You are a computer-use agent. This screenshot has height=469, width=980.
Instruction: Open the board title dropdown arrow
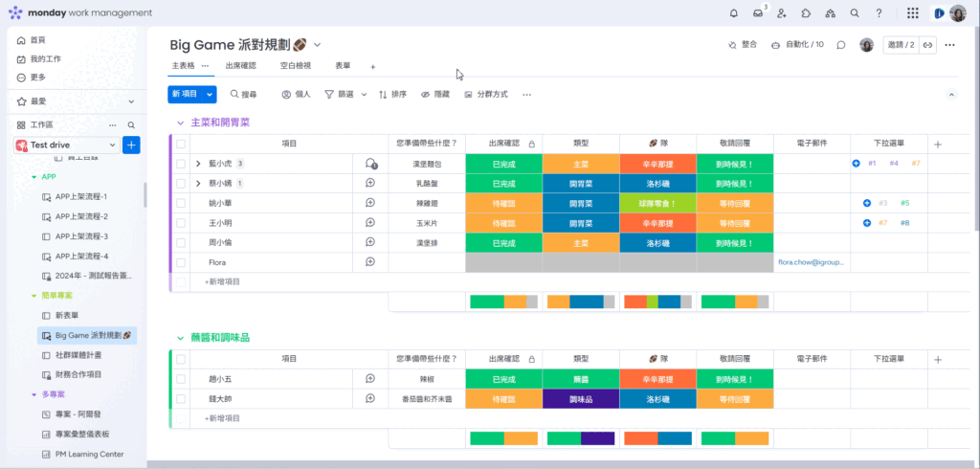pyautogui.click(x=317, y=45)
